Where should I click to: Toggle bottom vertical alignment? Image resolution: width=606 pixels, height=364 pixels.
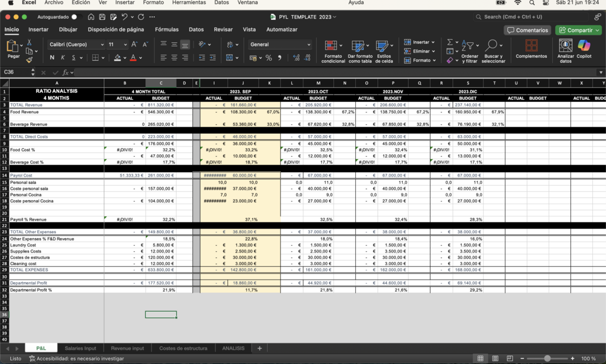pos(185,45)
